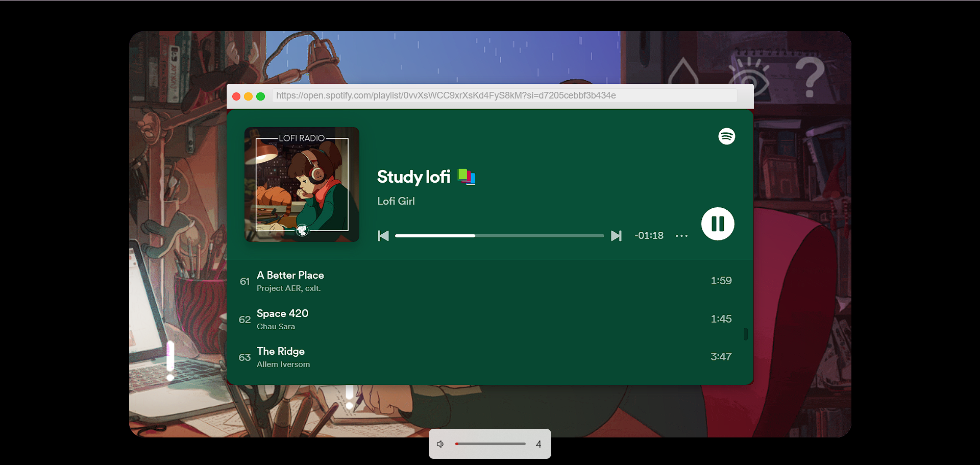Pause the Study lofi playlist playback
The height and width of the screenshot is (465, 980).
point(718,224)
